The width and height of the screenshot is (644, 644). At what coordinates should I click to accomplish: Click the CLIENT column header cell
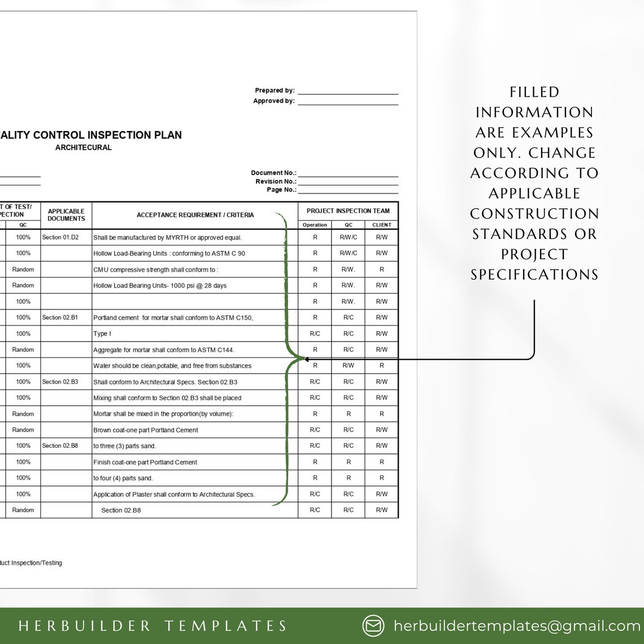[381, 224]
